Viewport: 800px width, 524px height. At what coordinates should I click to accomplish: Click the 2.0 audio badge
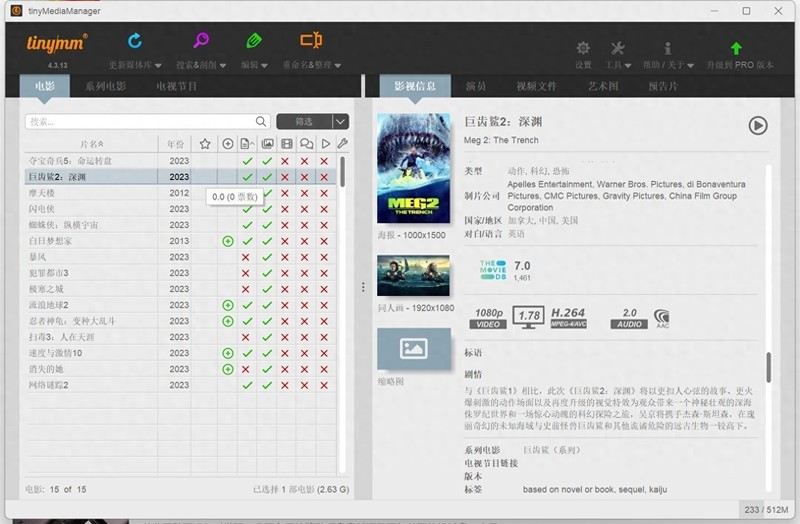click(x=629, y=318)
